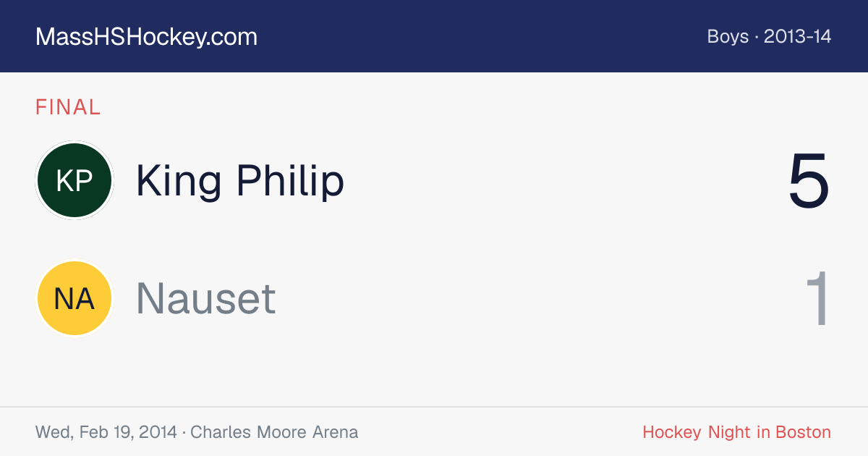Click the Charles Moore Arena venue text
Viewport: 868px width, 456px height.
(x=274, y=432)
